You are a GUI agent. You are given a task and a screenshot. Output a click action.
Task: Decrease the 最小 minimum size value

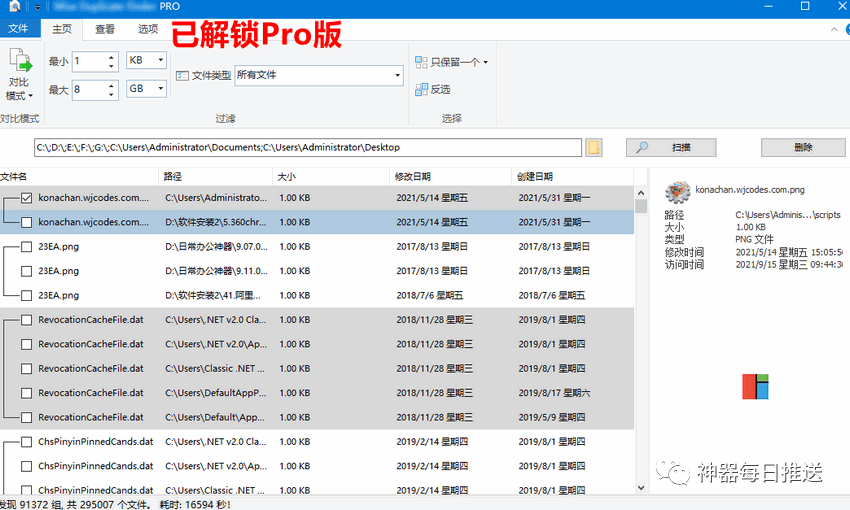click(x=111, y=66)
